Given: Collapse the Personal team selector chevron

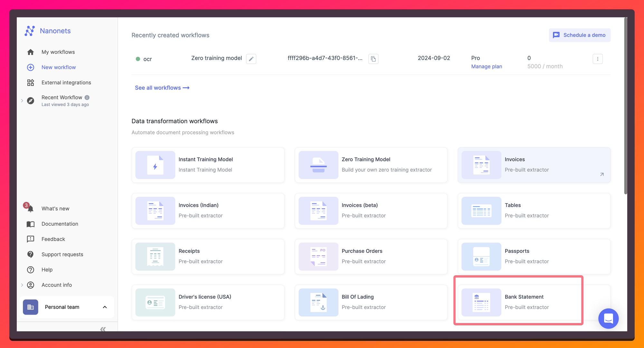Looking at the screenshot, I should click(x=104, y=307).
